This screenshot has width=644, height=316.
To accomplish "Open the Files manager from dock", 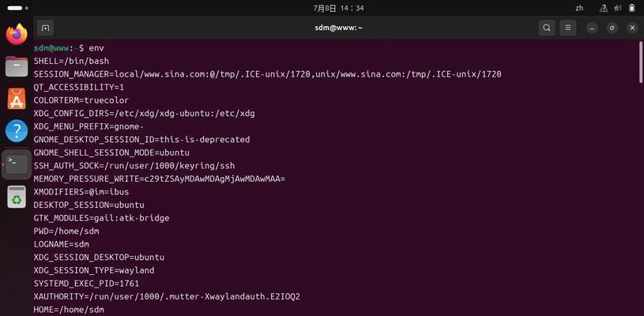I will click(x=17, y=66).
